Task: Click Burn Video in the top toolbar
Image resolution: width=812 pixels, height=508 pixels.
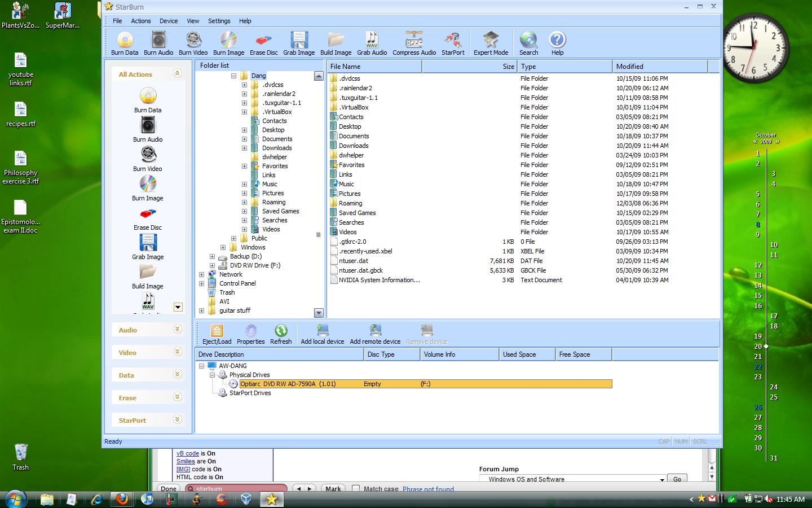Action: [x=193, y=43]
